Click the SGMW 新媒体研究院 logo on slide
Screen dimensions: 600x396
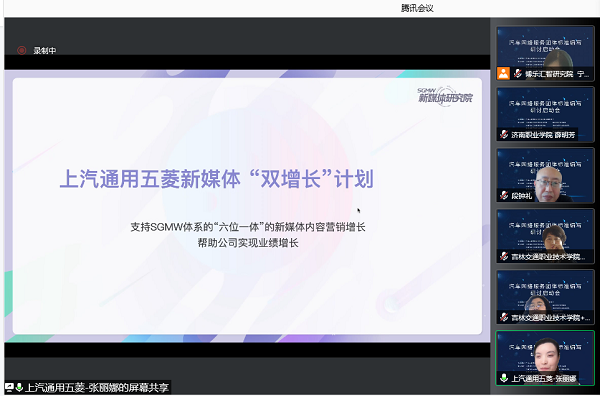(x=445, y=95)
